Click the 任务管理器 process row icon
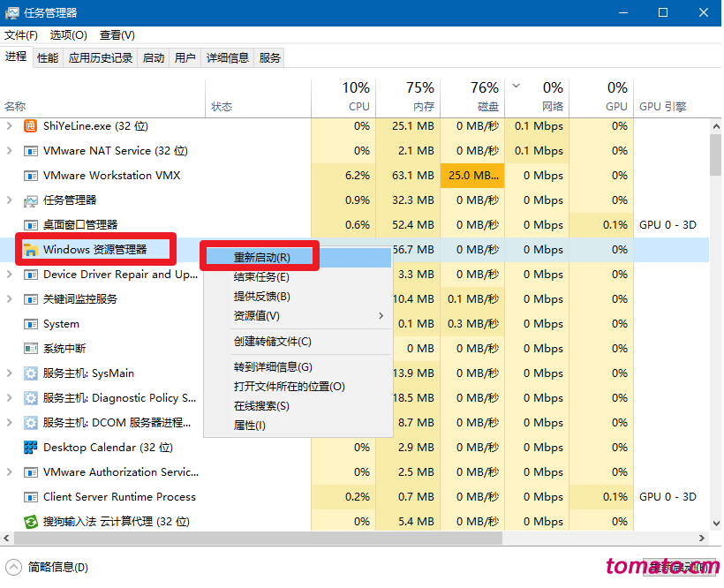The height and width of the screenshot is (588, 724). (x=31, y=200)
